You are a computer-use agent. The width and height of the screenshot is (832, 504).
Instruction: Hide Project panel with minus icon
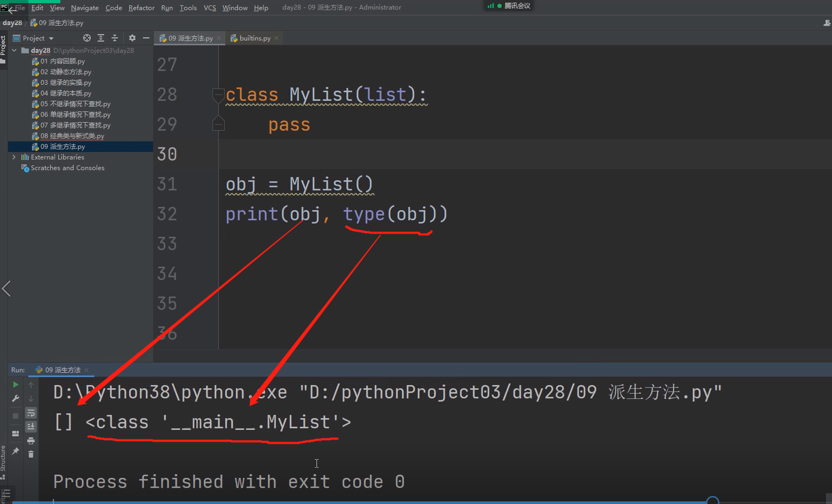click(x=146, y=38)
